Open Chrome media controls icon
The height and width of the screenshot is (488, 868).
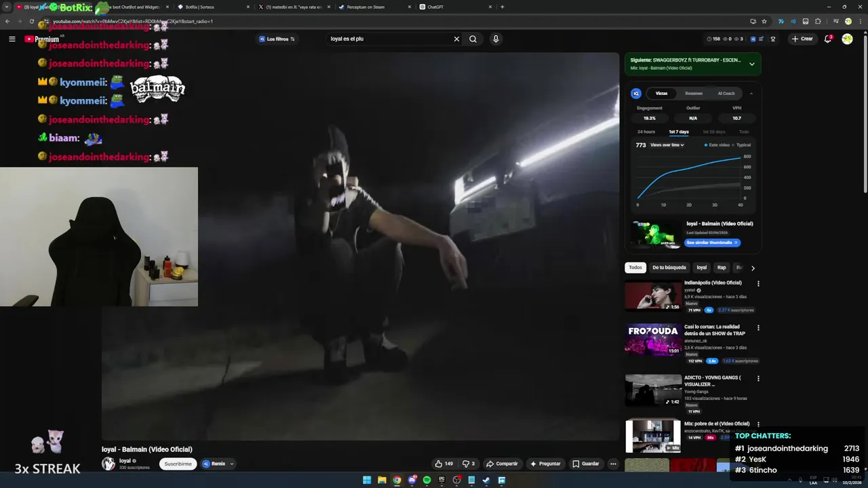835,21
